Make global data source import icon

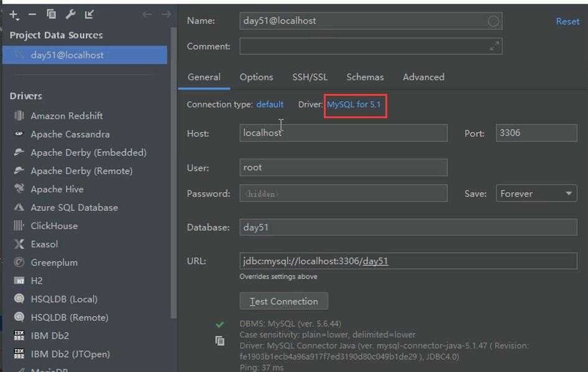click(89, 14)
